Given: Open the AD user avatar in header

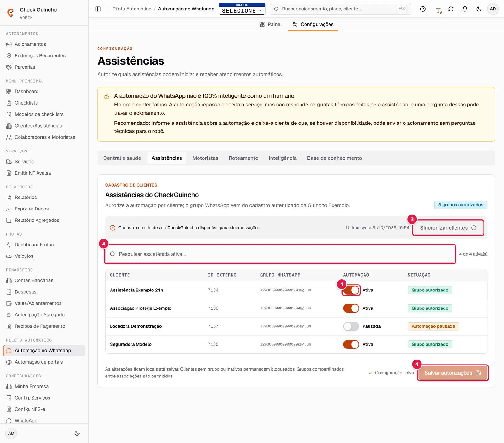Looking at the screenshot, I should pyautogui.click(x=493, y=9).
